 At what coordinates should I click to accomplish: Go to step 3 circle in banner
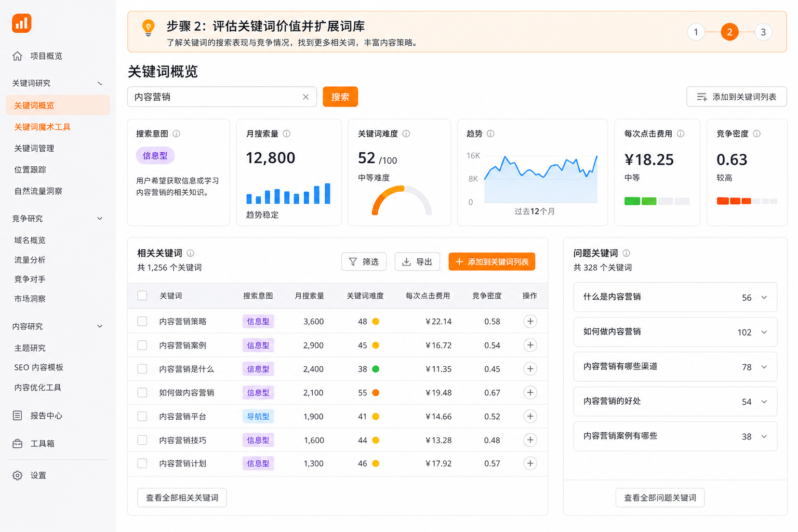(x=763, y=32)
